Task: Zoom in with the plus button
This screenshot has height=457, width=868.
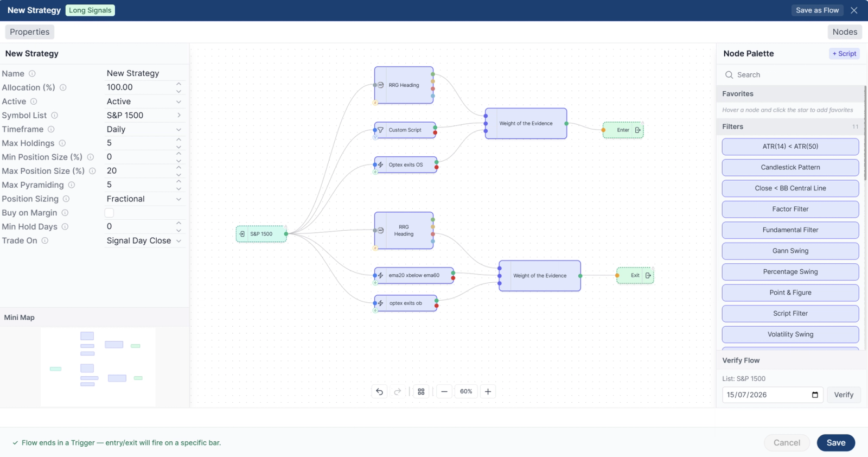Action: click(x=488, y=391)
